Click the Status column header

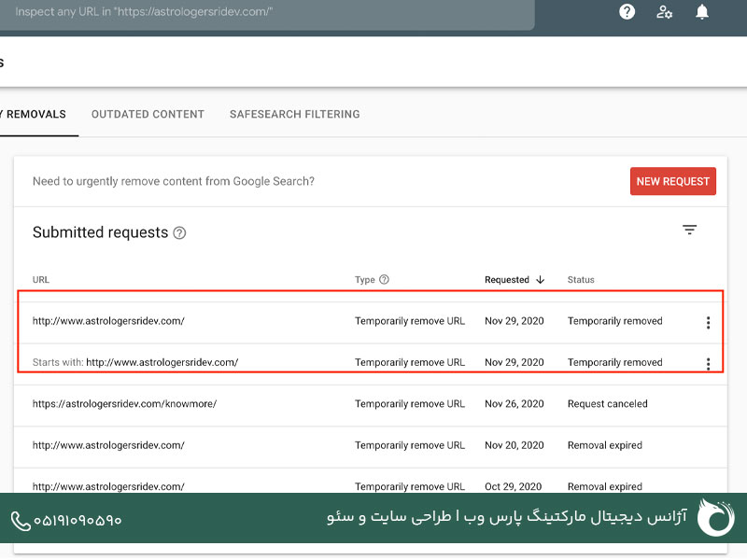point(581,279)
